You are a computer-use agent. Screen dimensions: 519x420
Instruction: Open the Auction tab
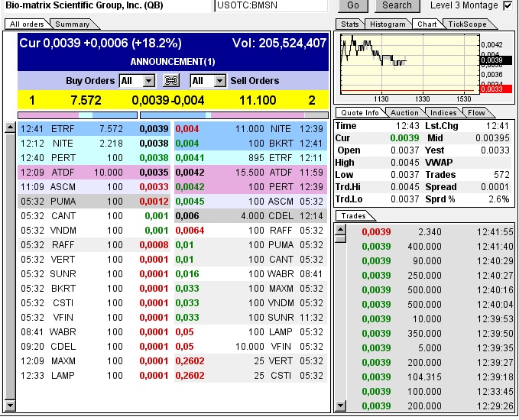(404, 113)
